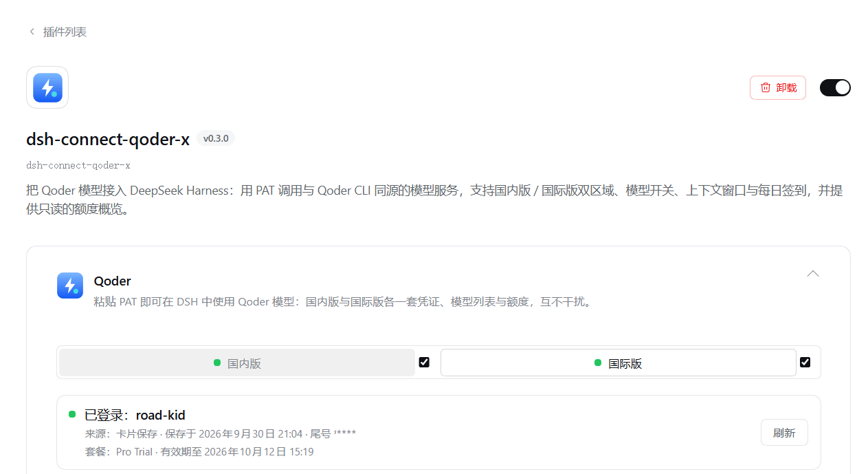Viewport: 868px width, 474px height.
Task: Click the dsh-connect-qoder-x plugin title
Action: [x=108, y=140]
